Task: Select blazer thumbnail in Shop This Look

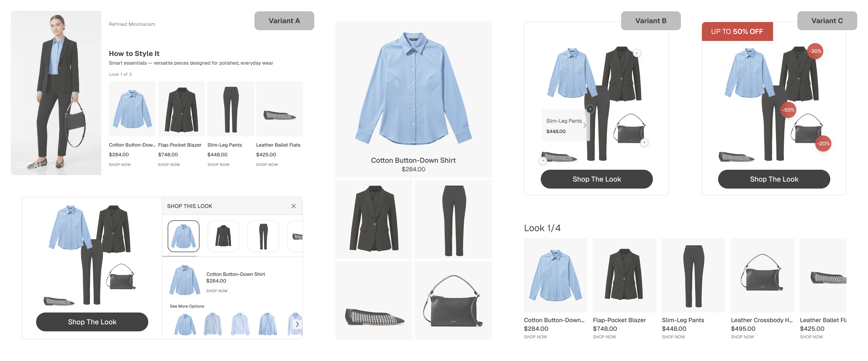Action: pos(223,237)
